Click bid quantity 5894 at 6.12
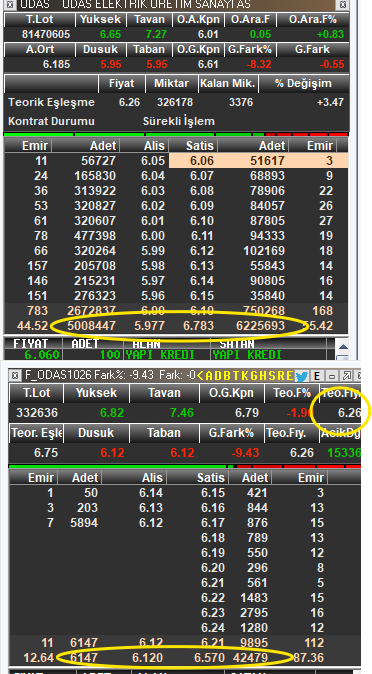The image size is (372, 674). click(x=84, y=523)
